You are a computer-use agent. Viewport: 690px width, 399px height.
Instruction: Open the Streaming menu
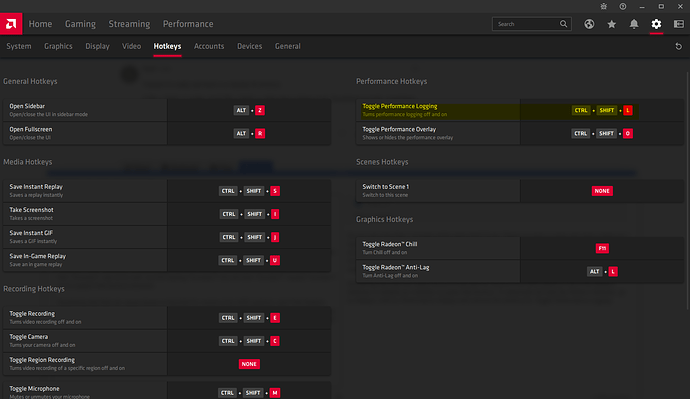point(129,24)
